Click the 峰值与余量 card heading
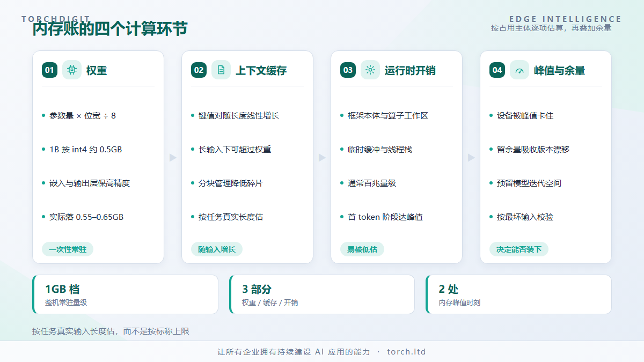 (559, 70)
